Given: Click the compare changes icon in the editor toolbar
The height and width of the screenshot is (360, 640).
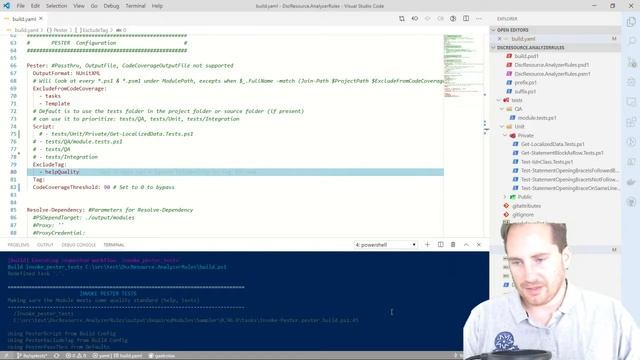Looking at the screenshot, I should (x=402, y=19).
